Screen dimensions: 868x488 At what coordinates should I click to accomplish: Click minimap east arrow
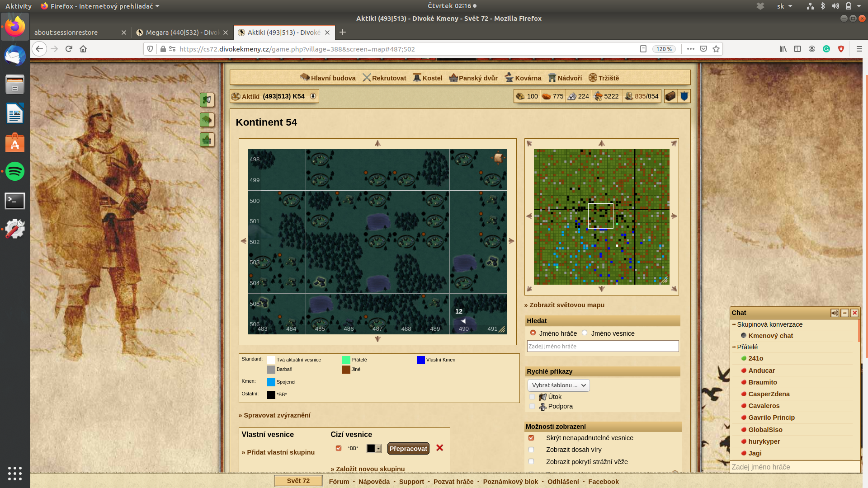click(674, 216)
